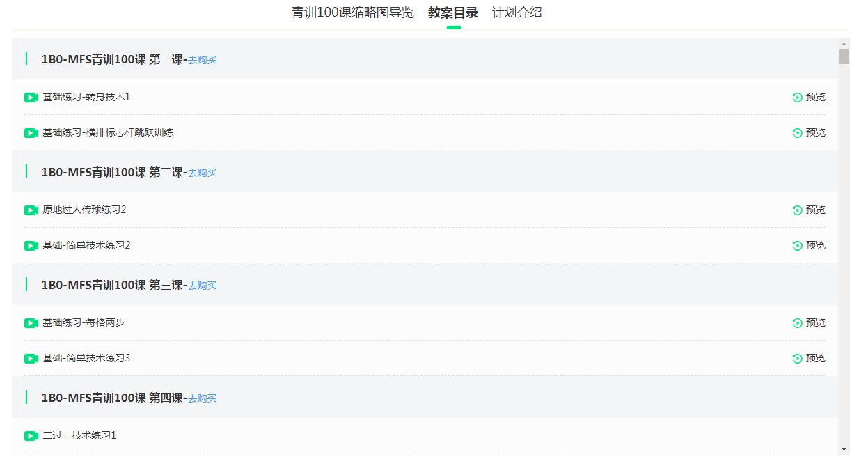Click video icon beside 基础练习-横排标志杆跳跃训练
The width and height of the screenshot is (868, 475).
(31, 133)
